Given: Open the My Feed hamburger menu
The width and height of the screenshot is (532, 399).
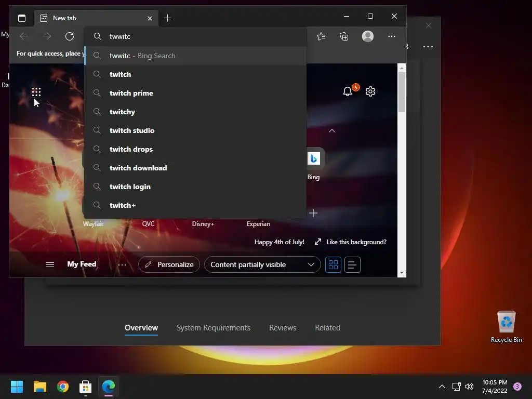Looking at the screenshot, I should (x=50, y=264).
